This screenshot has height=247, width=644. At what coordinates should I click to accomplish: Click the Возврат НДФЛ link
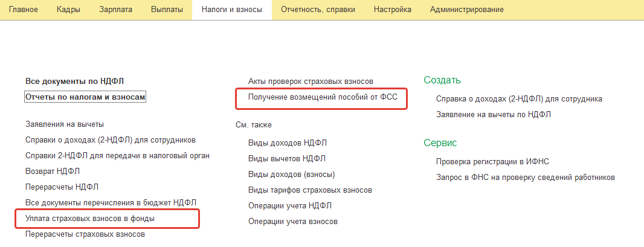tap(53, 171)
